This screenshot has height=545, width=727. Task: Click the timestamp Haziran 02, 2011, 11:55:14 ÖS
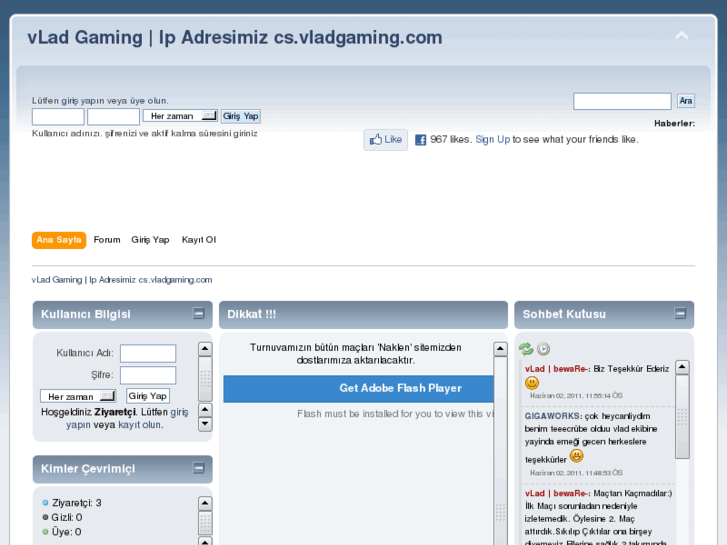coord(576,396)
